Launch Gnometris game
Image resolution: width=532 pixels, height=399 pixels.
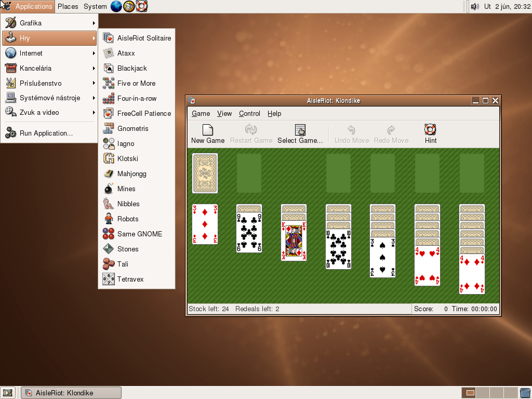click(137, 129)
